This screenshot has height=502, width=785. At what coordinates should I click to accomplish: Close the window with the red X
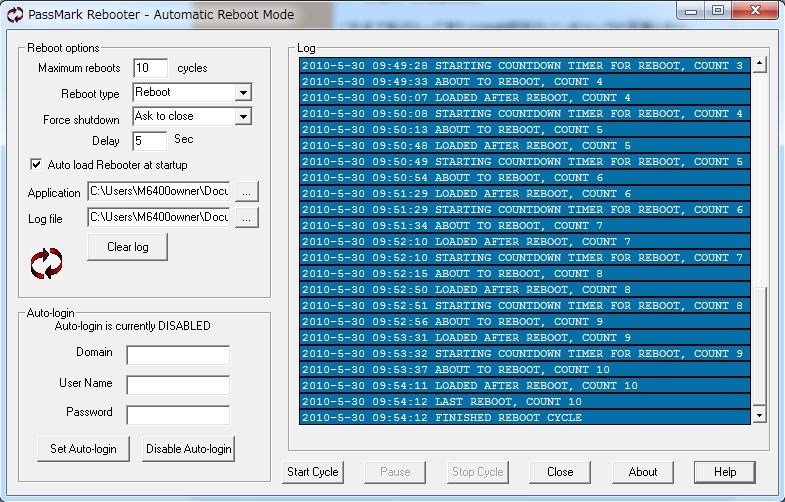(x=755, y=11)
